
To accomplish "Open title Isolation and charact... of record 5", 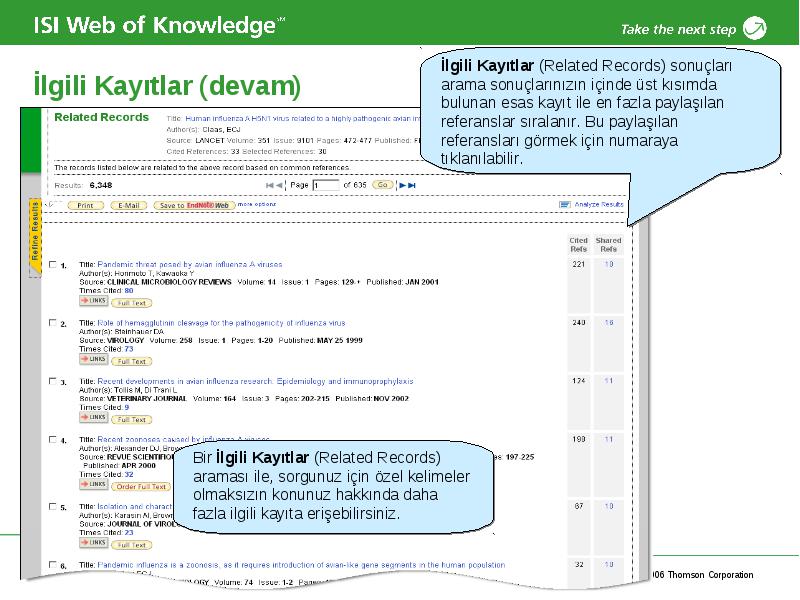I will pyautogui.click(x=135, y=507).
